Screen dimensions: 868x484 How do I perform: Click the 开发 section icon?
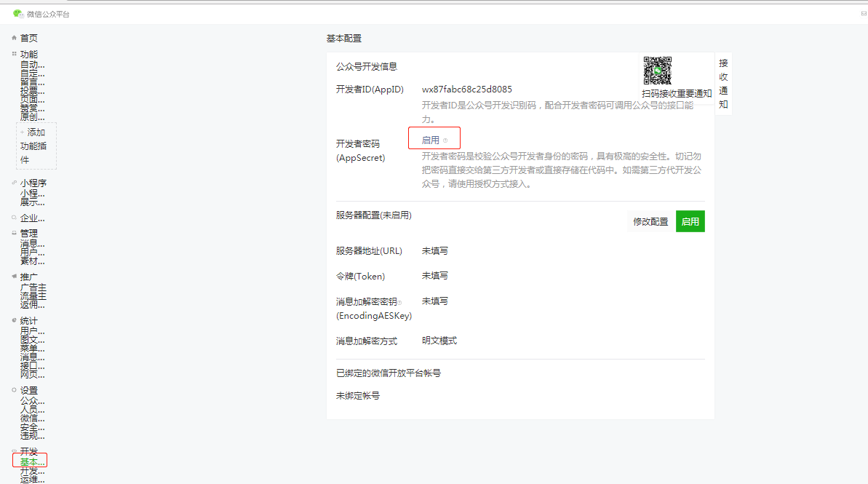click(x=13, y=451)
